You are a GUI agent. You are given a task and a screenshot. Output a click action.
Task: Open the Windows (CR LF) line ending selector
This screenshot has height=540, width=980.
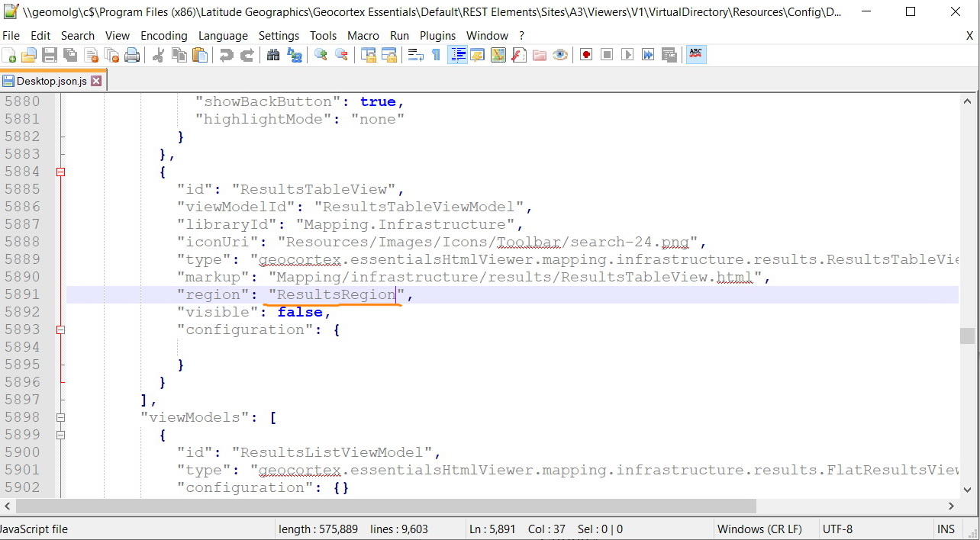pos(759,529)
